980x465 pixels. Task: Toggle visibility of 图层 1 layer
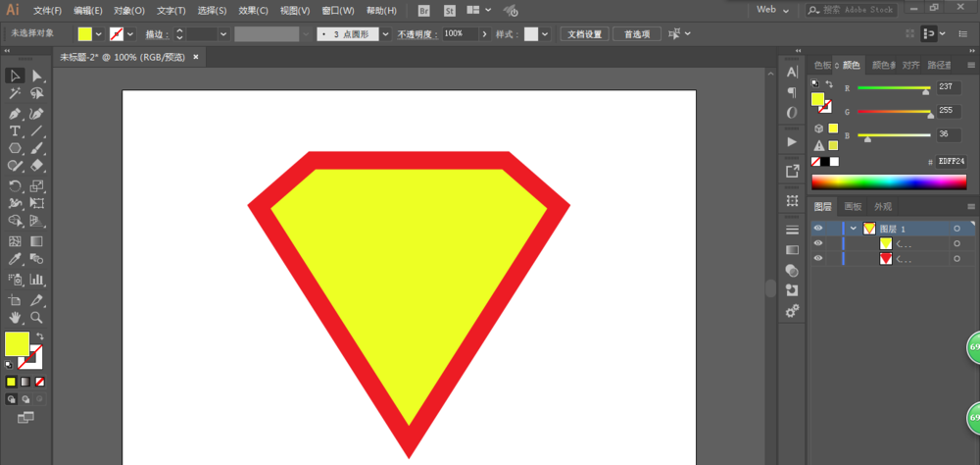point(818,229)
